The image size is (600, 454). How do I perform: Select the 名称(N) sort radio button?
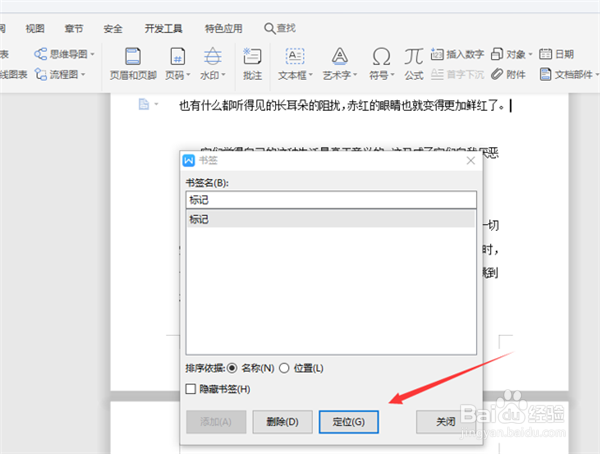[232, 368]
